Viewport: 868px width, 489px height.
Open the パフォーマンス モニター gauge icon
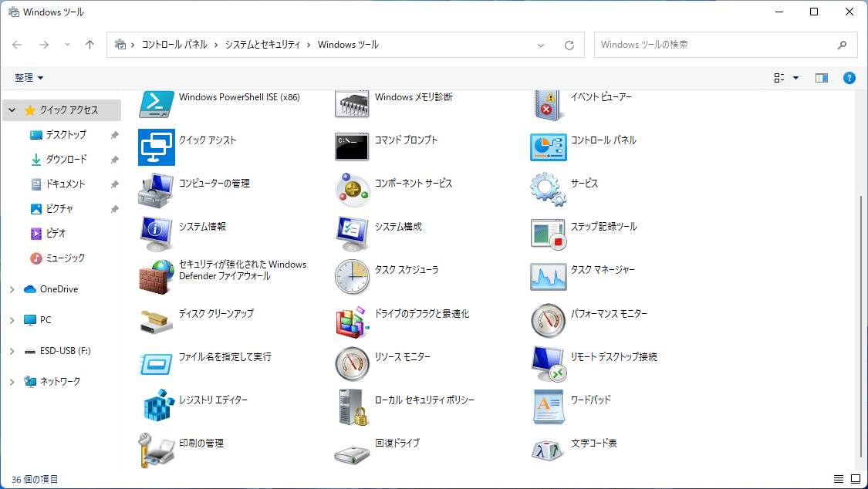pyautogui.click(x=548, y=320)
